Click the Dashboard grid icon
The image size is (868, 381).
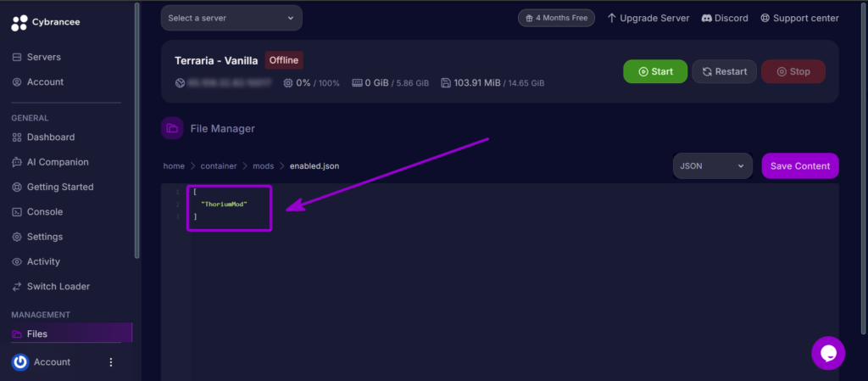point(17,137)
